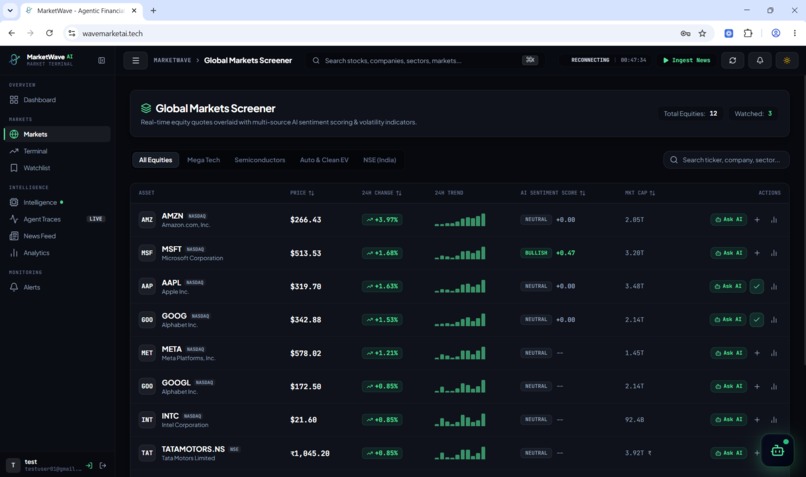The height and width of the screenshot is (477, 806).
Task: Open chart icon for INTC row
Action: click(774, 419)
